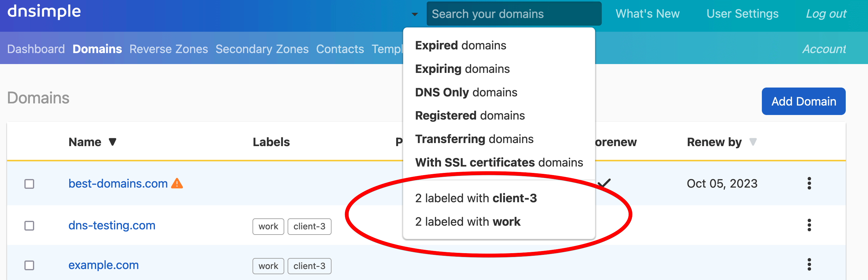Screen dimensions: 868x280
Task: Choose the DNS Only domains filter
Action: (466, 92)
